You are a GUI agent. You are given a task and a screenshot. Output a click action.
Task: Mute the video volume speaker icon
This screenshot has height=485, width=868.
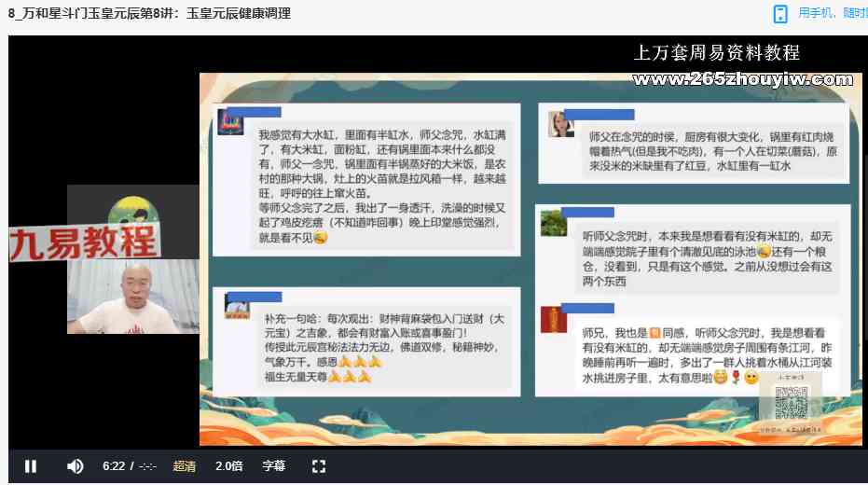pyautogui.click(x=76, y=466)
